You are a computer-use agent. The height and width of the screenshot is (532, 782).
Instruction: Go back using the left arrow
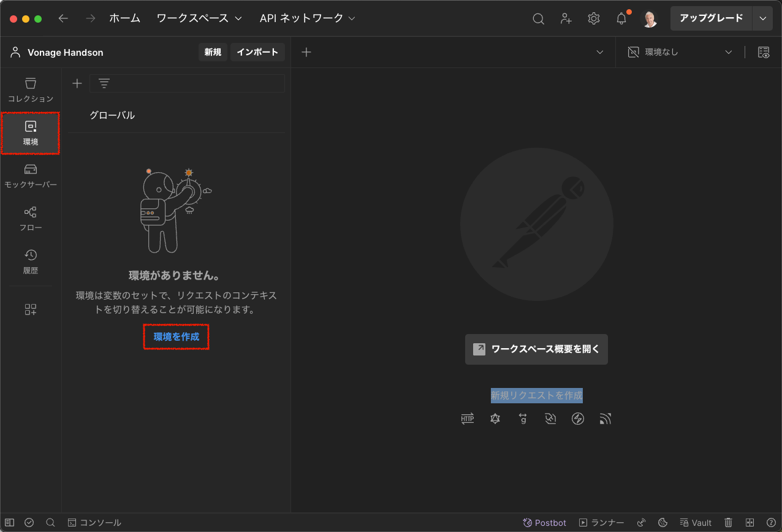63,18
